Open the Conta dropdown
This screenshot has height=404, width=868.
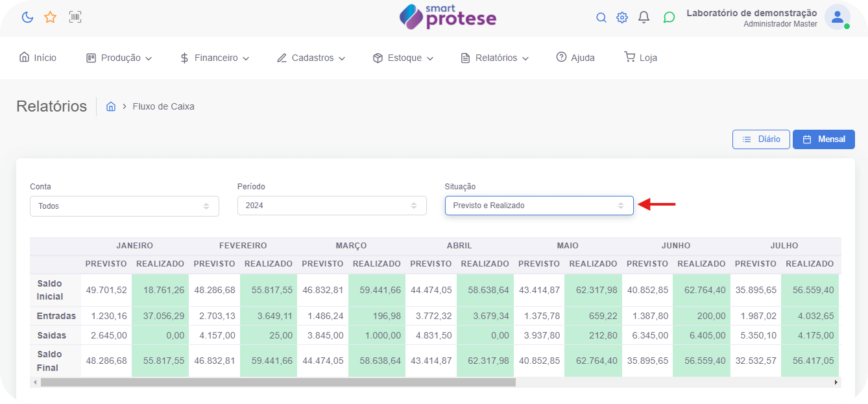click(124, 206)
